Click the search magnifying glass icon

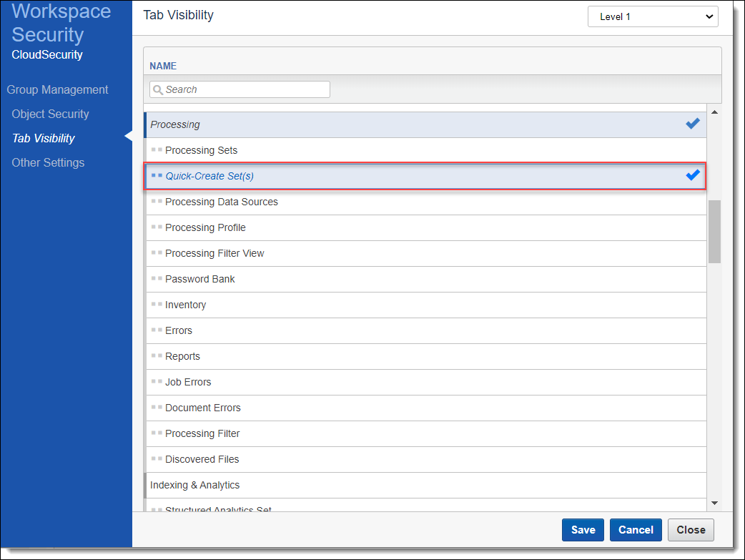[x=158, y=89]
